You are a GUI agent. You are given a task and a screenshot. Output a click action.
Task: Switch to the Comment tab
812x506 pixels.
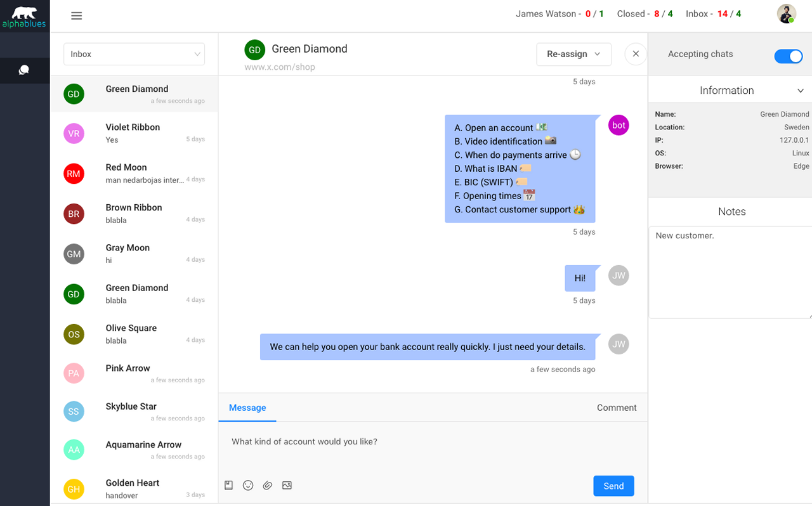616,408
